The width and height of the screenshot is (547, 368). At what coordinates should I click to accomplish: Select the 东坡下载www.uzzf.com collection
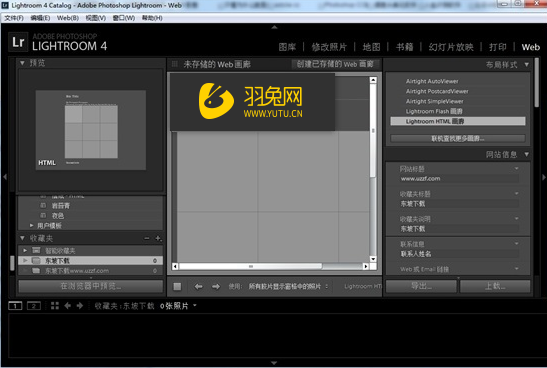click(91, 271)
